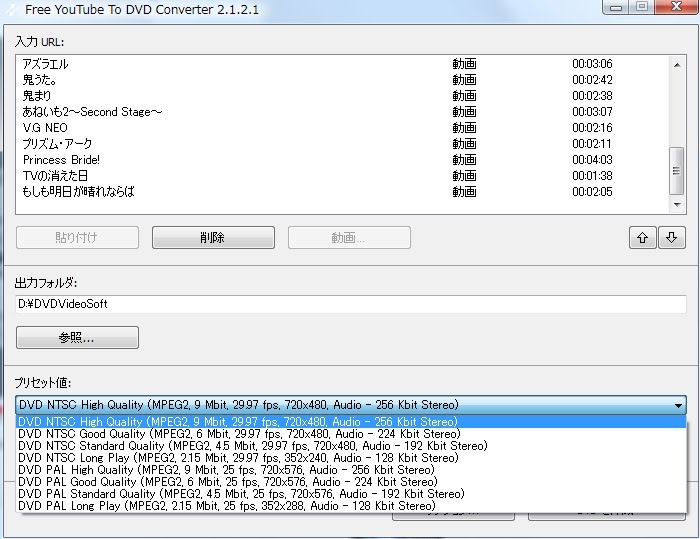Viewport: 700px width, 539px height.
Task: Choose DVD PAL High Quality preset
Action: click(x=351, y=470)
